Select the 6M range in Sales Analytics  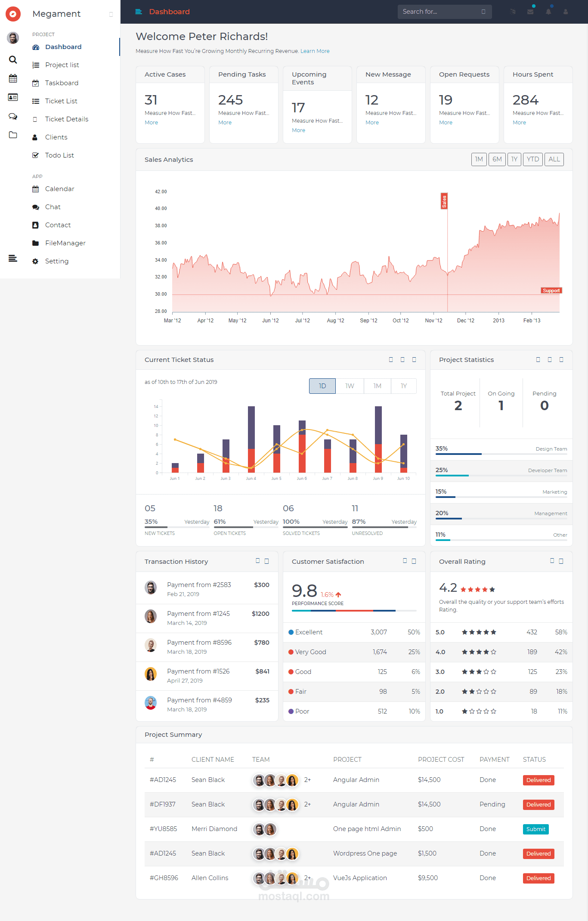point(497,159)
